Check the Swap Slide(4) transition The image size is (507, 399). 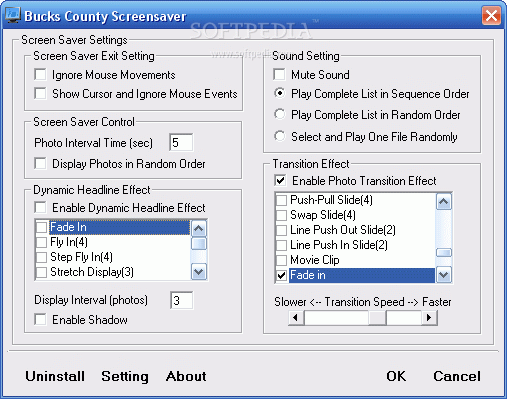[282, 215]
